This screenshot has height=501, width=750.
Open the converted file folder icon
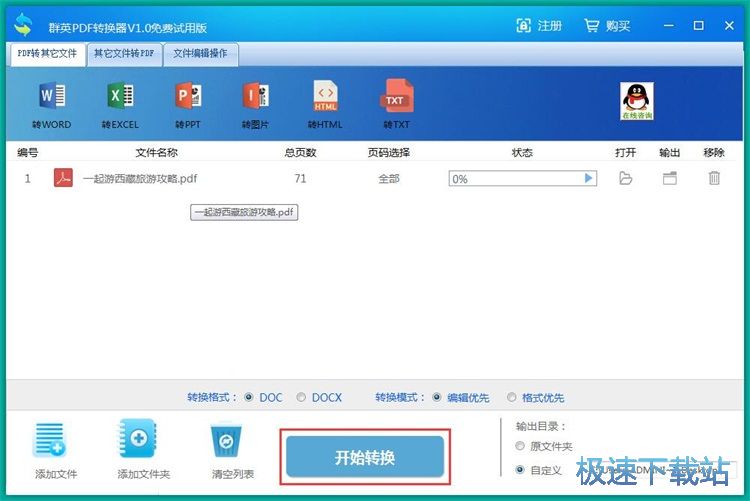[626, 178]
